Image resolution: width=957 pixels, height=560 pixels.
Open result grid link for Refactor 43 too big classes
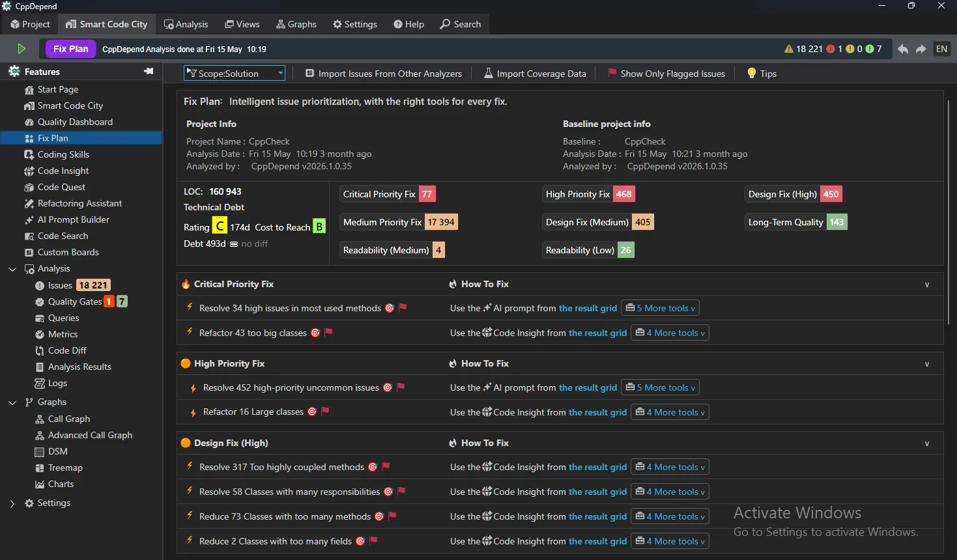(597, 333)
